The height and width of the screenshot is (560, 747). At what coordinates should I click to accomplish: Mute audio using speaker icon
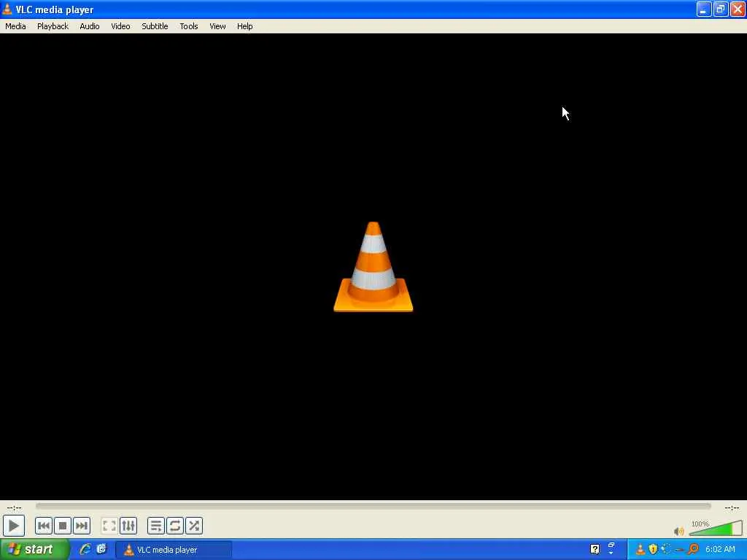679,531
